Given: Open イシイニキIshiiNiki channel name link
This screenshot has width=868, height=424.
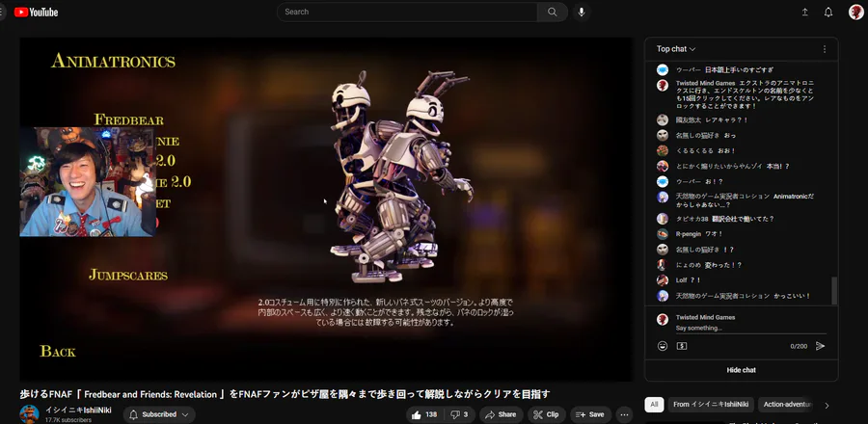Looking at the screenshot, I should pyautogui.click(x=78, y=411).
